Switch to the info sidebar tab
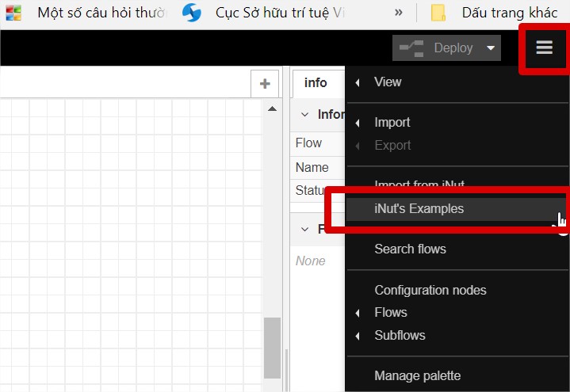This screenshot has height=392, width=570. point(316,82)
